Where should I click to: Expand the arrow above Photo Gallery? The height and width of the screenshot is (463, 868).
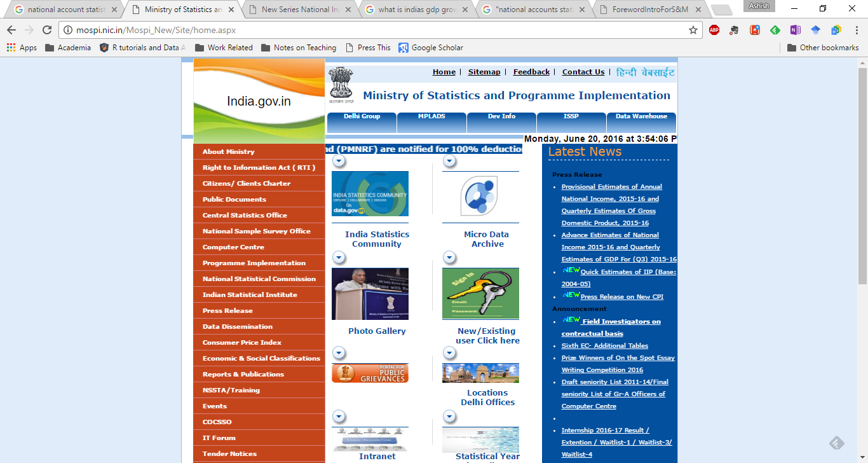[339, 258]
